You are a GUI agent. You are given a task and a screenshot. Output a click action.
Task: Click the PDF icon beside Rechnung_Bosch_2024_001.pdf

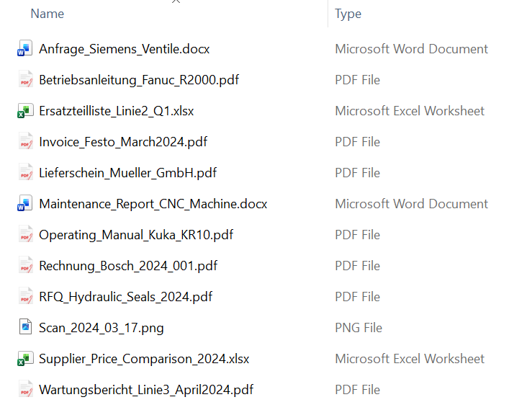click(x=25, y=265)
